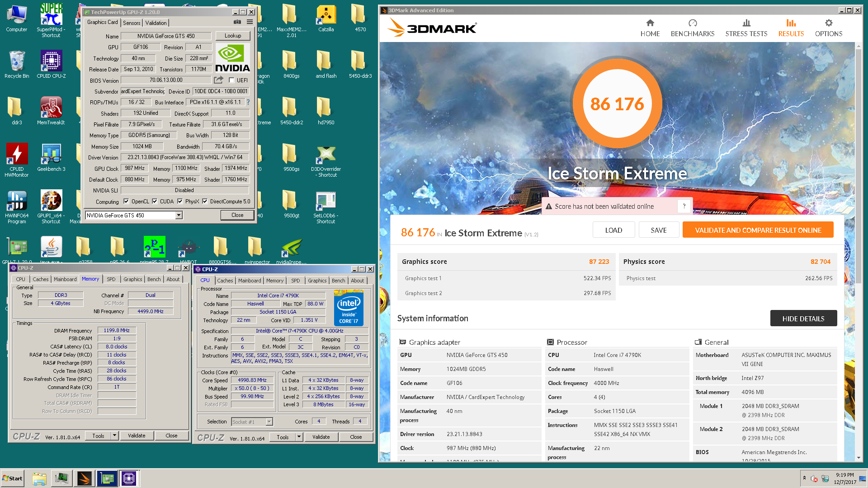Launch SuperPiMod shortcut icon
This screenshot has height=488, width=868.
point(51,21)
